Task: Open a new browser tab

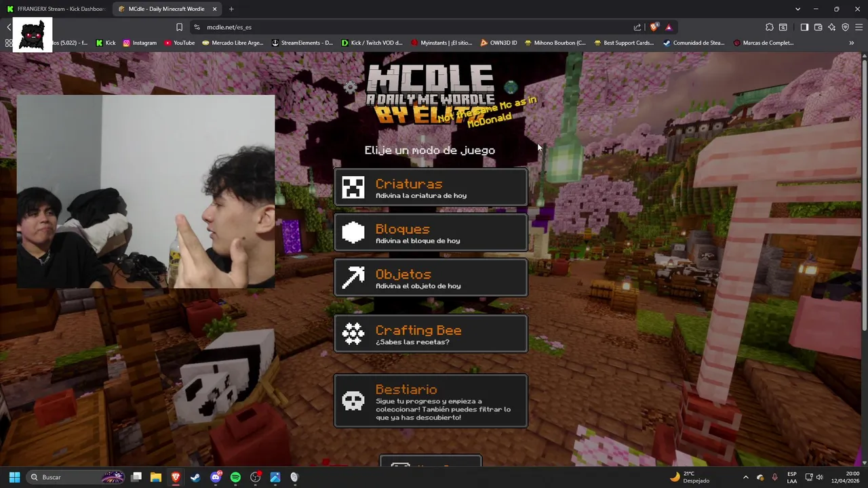Action: click(x=231, y=9)
